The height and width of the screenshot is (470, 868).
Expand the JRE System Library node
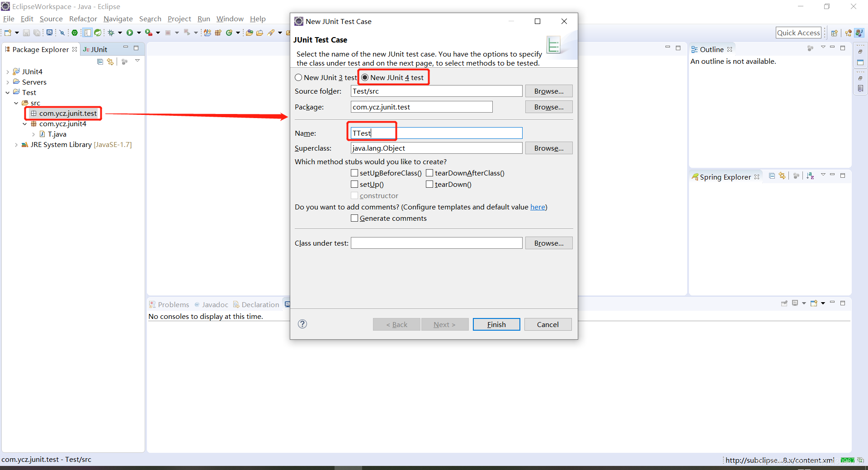point(16,145)
